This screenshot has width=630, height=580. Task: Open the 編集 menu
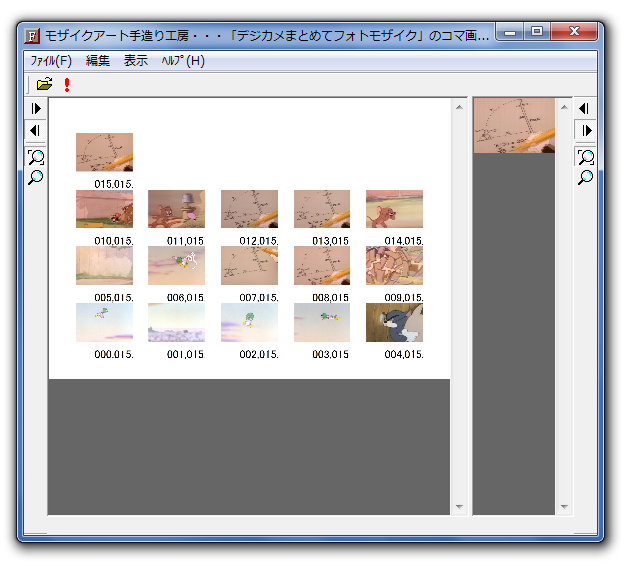[98, 61]
